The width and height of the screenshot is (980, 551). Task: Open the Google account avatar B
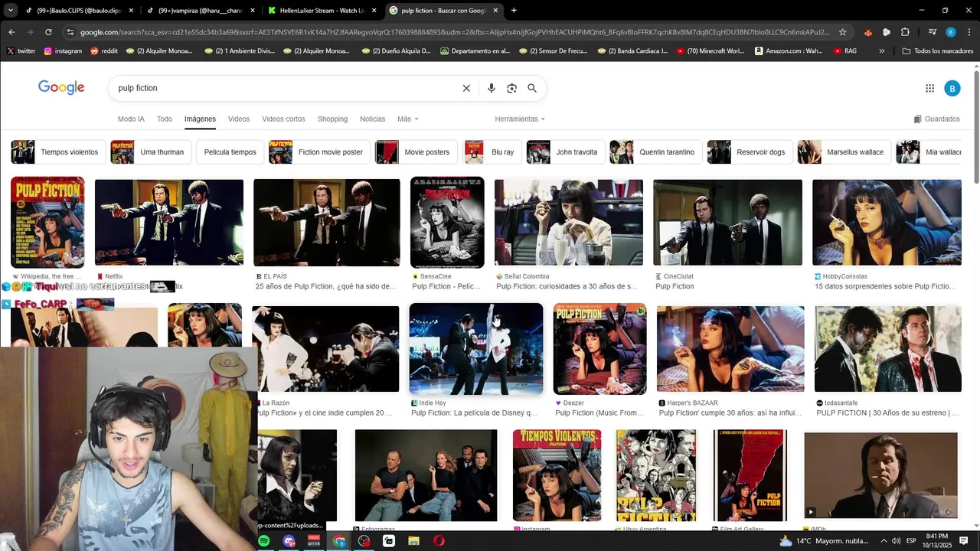[x=952, y=88]
